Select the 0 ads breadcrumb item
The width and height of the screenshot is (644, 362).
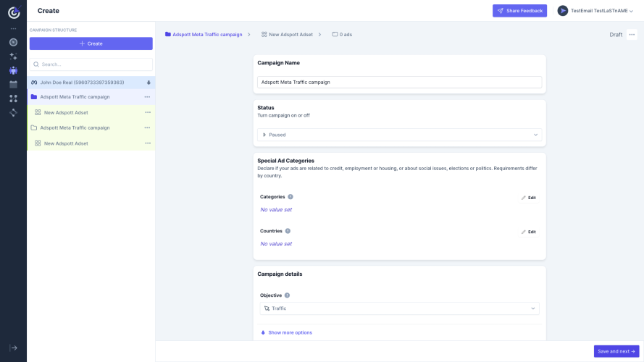(x=342, y=35)
